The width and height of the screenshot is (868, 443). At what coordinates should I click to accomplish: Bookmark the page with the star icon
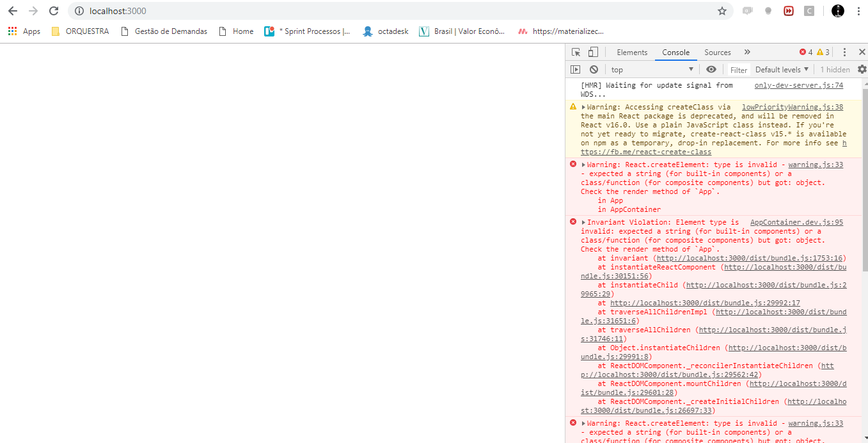point(722,10)
